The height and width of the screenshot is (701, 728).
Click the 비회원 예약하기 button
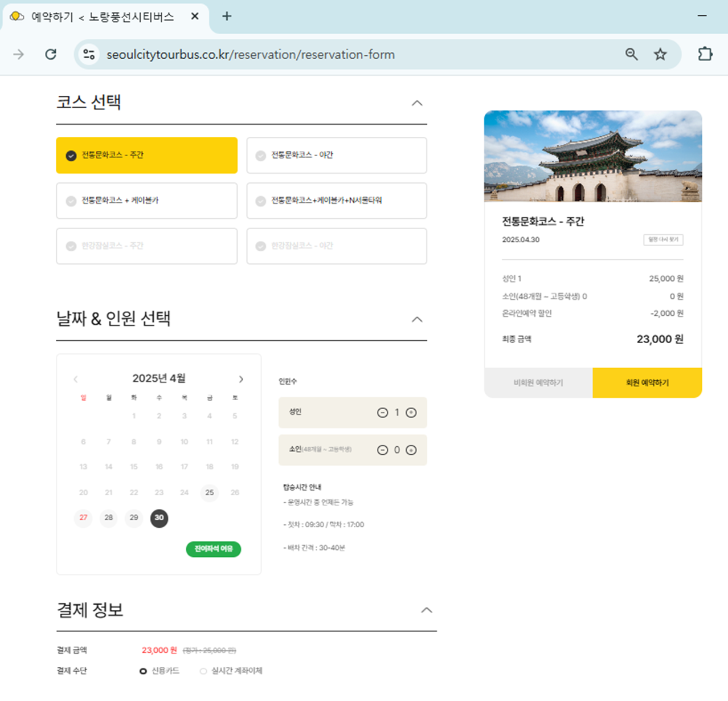pyautogui.click(x=538, y=383)
